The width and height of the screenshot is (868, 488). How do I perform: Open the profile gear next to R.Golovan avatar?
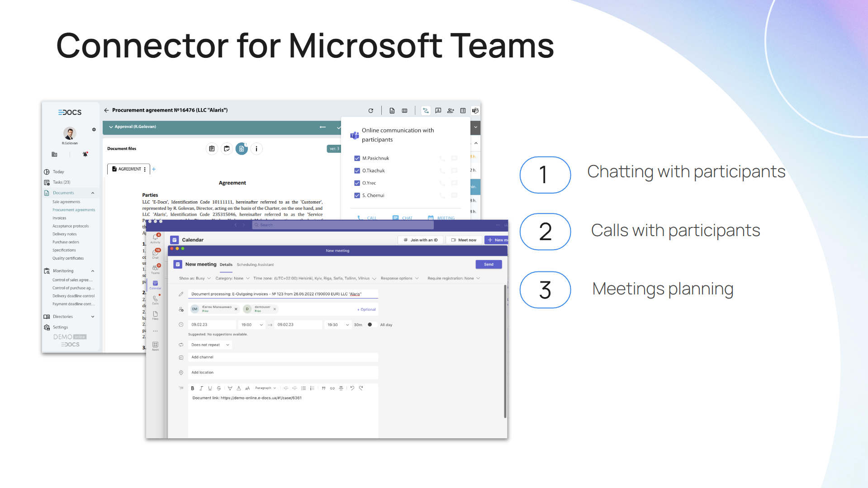click(x=94, y=129)
